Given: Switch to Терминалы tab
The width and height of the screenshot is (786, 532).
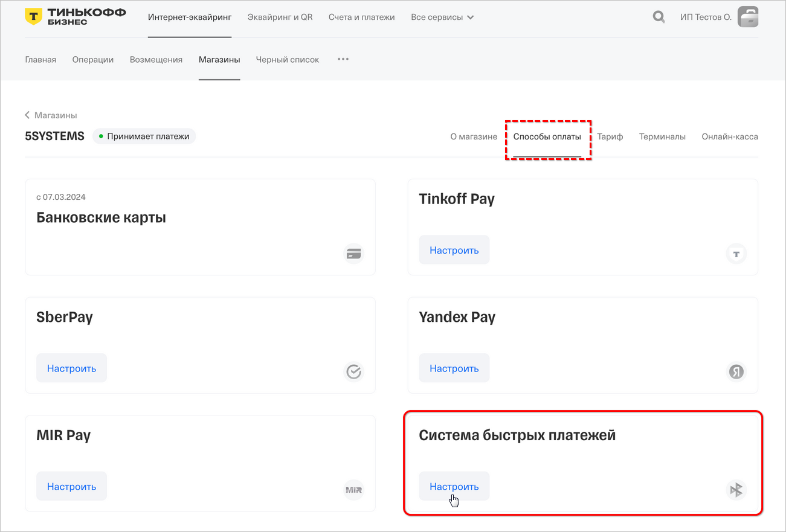Looking at the screenshot, I should (x=662, y=136).
